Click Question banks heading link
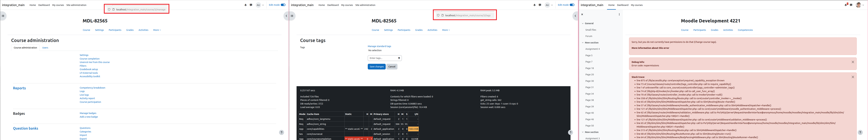The image size is (868, 140). (x=26, y=128)
